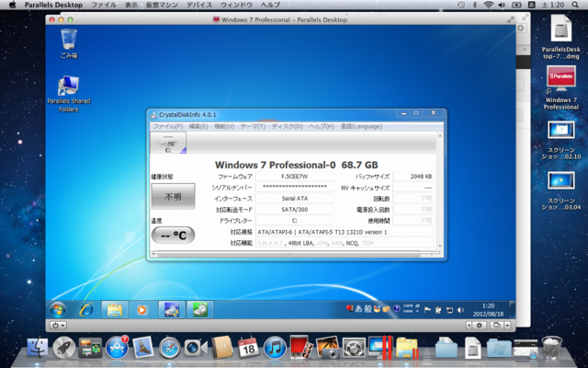The height and width of the screenshot is (368, 588).
Task: Open IME help question mark icon
Action: [397, 309]
